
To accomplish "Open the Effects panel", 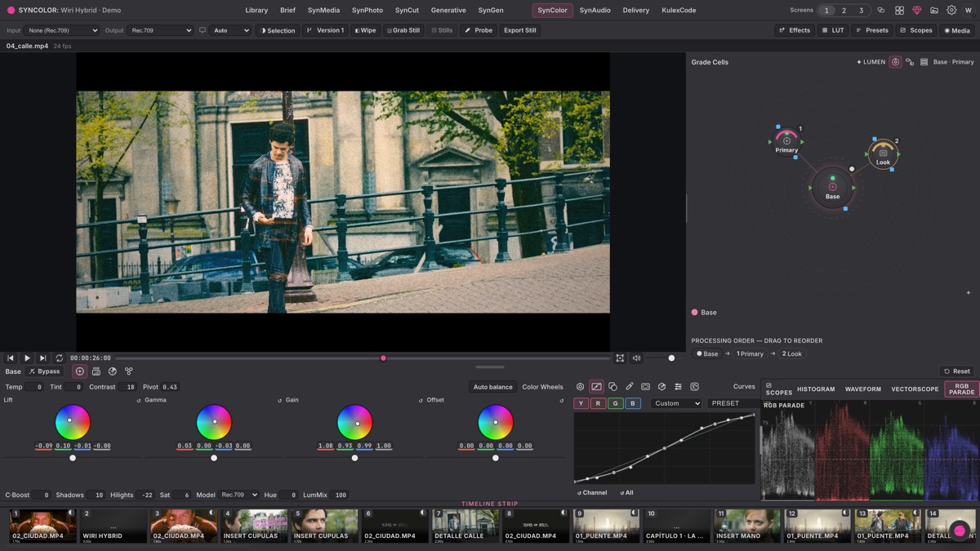I will [x=795, y=30].
